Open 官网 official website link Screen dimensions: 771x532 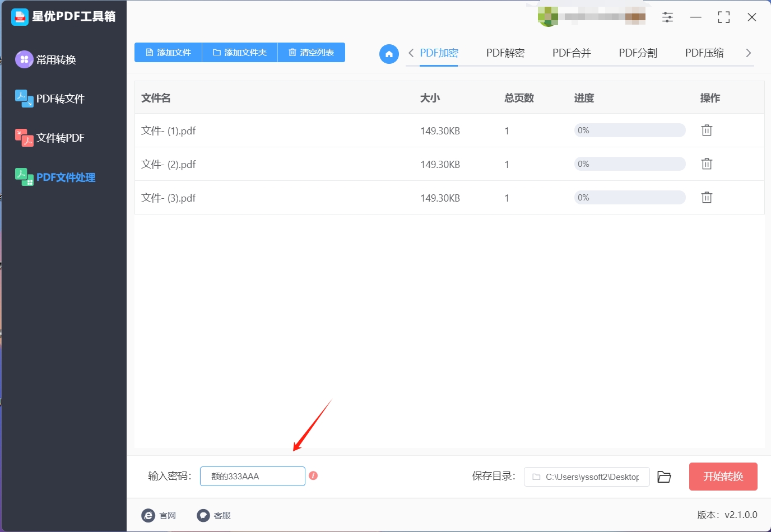click(159, 515)
